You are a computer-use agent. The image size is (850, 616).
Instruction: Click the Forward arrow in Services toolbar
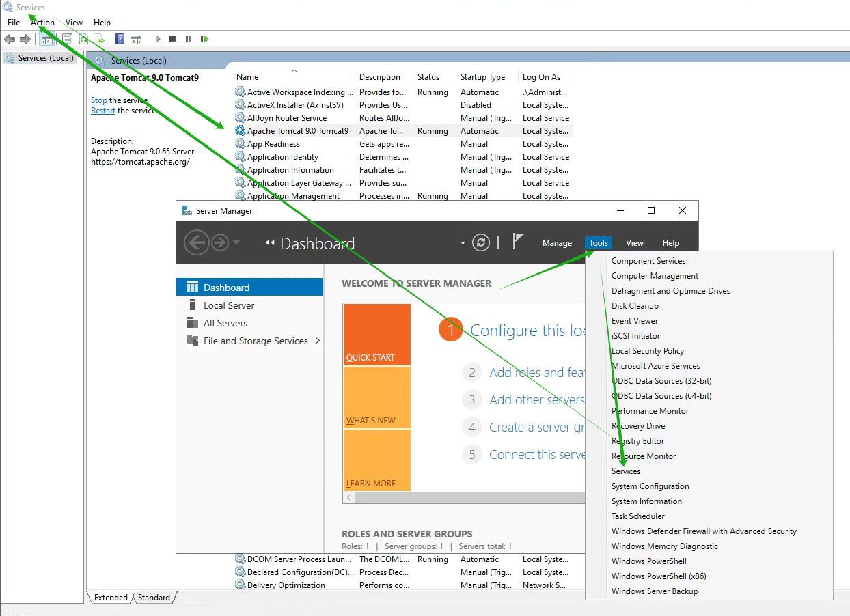click(x=25, y=40)
